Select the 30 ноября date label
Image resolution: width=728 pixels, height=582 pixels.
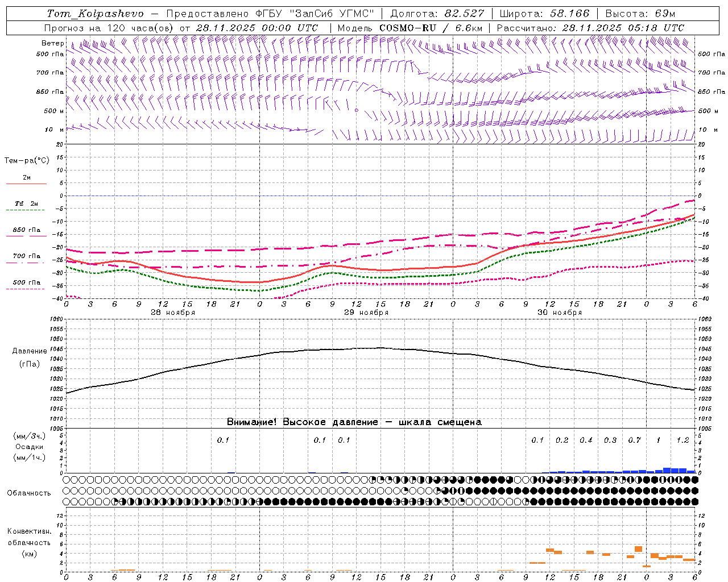pos(560,313)
